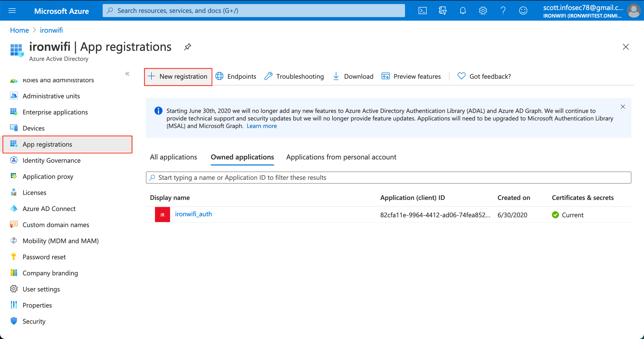Click the help question mark icon
This screenshot has height=339, width=644.
coord(503,11)
